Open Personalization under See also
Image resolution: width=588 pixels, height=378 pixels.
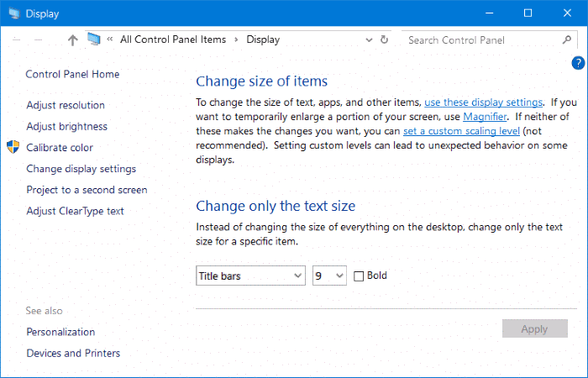point(60,332)
